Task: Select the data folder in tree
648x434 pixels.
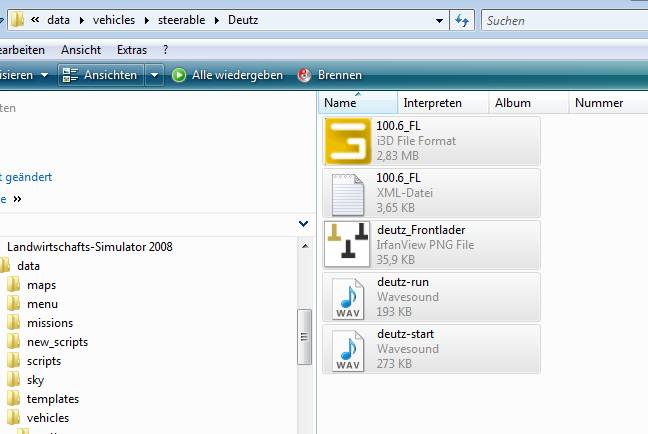Action: click(29, 266)
